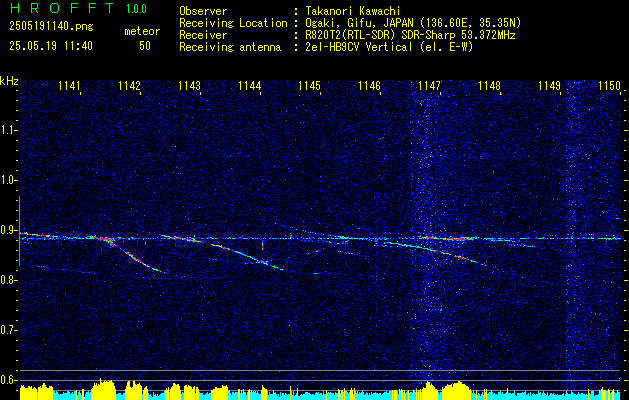The width and height of the screenshot is (629, 400).
Task: Click the version number 1.0.0
Action: [136, 9]
